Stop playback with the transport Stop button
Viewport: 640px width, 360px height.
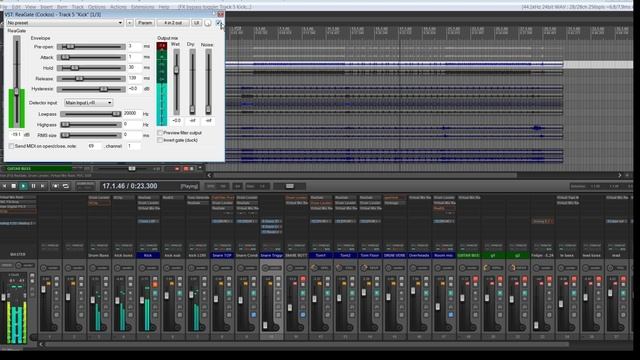(x=13, y=186)
